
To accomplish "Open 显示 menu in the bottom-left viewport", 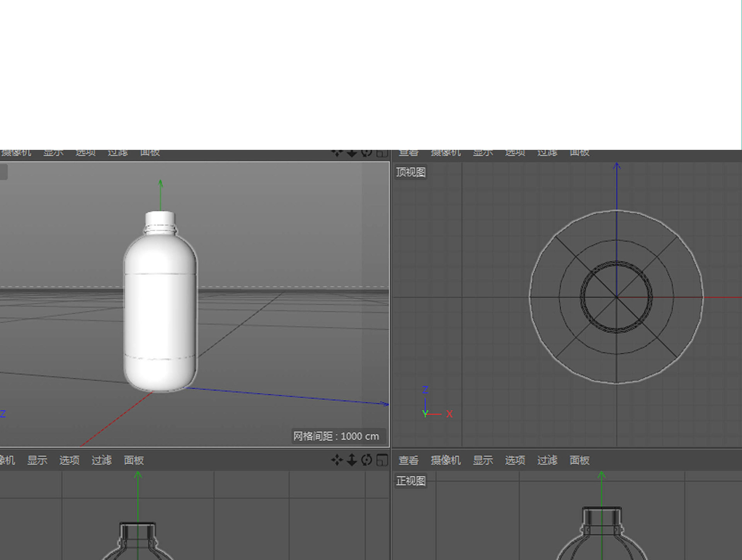I will [x=37, y=460].
